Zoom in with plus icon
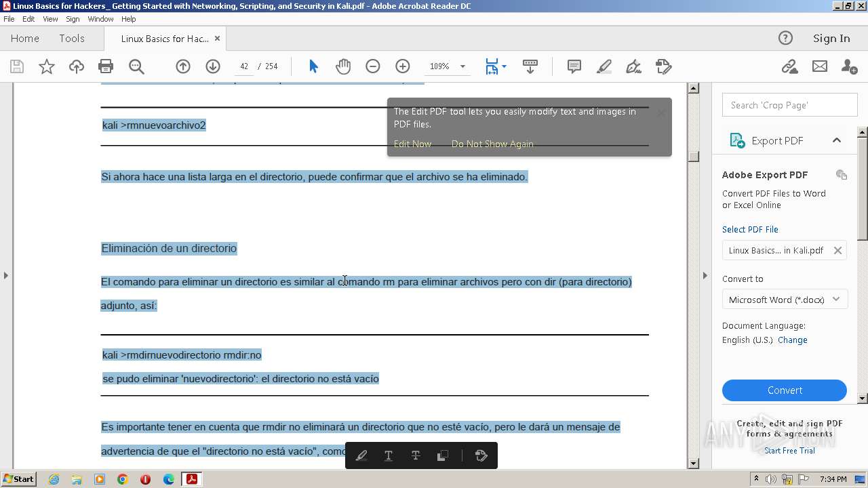This screenshot has height=488, width=868. [x=403, y=66]
